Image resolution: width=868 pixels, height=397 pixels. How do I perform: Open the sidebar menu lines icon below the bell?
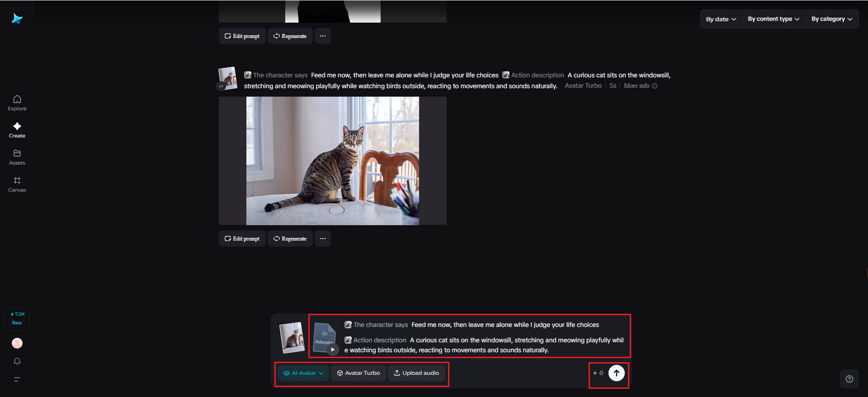[17, 379]
